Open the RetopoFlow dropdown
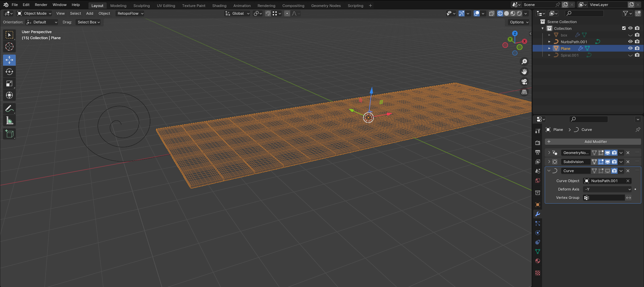This screenshot has width=644, height=287. click(130, 13)
